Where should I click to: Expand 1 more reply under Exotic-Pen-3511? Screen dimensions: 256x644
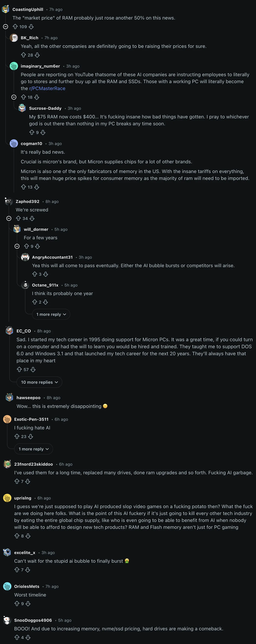pyautogui.click(x=34, y=449)
